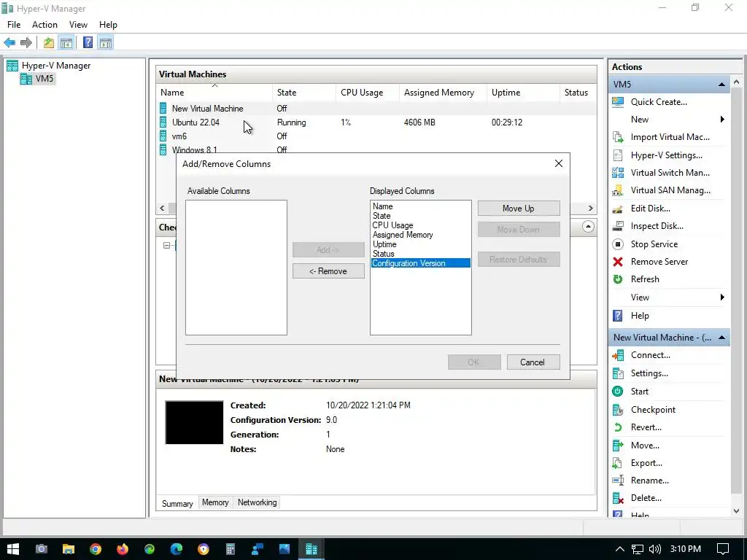This screenshot has width=747, height=560.
Task: Open the View menu in menu bar
Action: [x=78, y=25]
